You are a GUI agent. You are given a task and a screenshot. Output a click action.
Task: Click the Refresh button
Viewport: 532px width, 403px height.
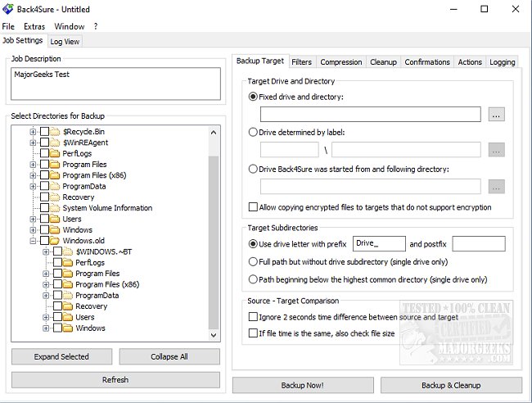tap(115, 379)
